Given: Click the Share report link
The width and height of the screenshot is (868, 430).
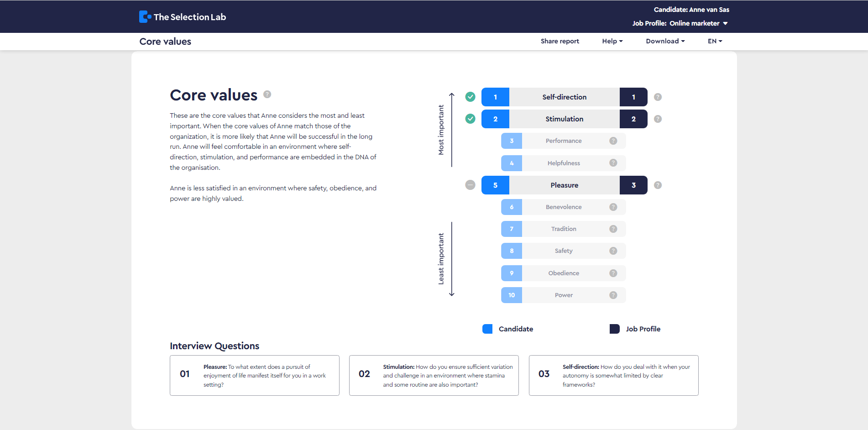Looking at the screenshot, I should (559, 41).
